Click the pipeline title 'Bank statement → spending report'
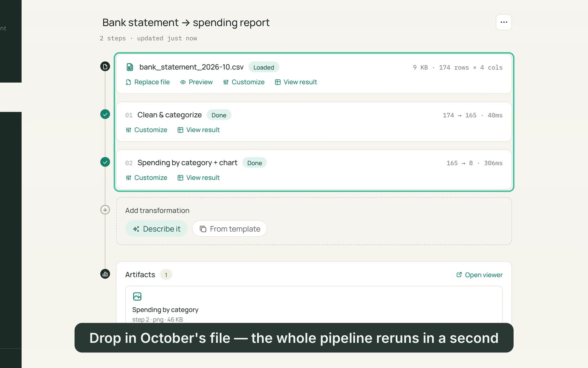Viewport: 588px width, 368px height. click(x=186, y=22)
